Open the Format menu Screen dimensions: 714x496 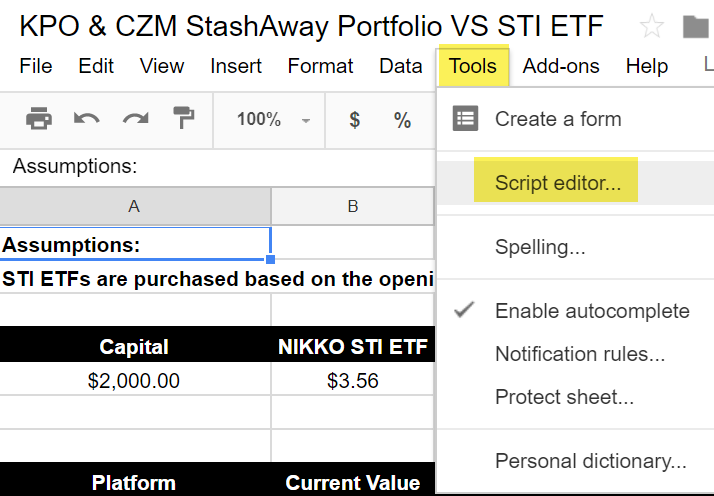320,66
